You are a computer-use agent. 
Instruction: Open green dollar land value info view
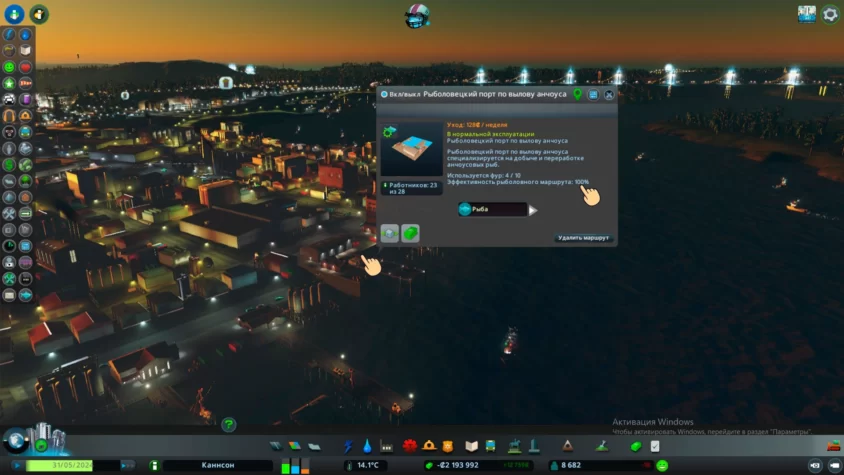9,165
